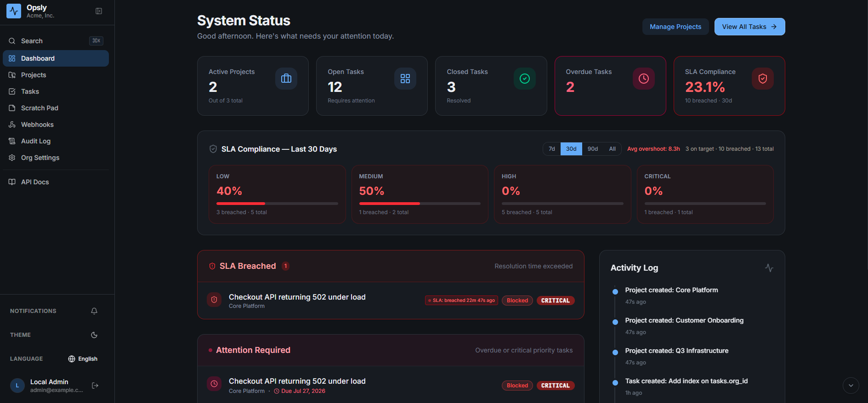The image size is (868, 403).
Task: Click the Search field in sidebar
Action: point(56,41)
